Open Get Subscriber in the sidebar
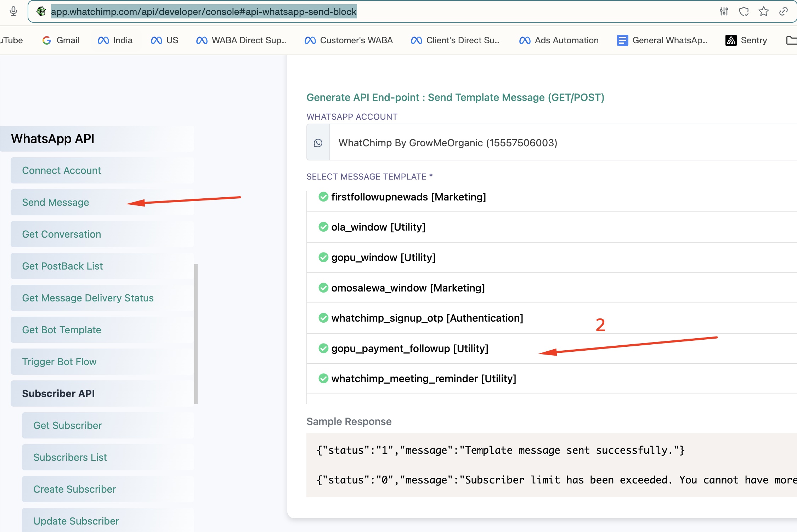 [108, 425]
